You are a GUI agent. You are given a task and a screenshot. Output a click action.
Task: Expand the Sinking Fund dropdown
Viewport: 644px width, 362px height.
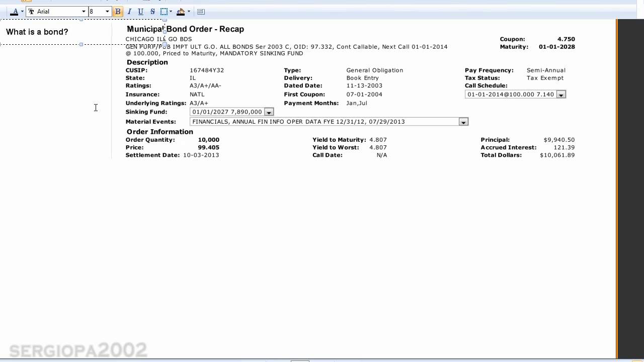click(269, 112)
